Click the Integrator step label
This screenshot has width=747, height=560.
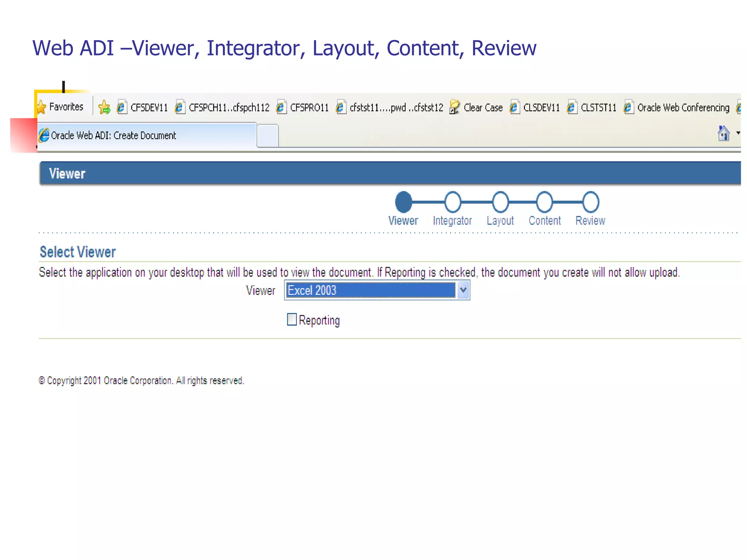tap(452, 221)
